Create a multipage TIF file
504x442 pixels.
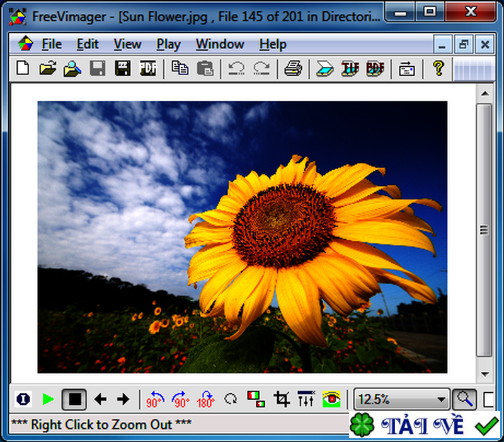349,69
